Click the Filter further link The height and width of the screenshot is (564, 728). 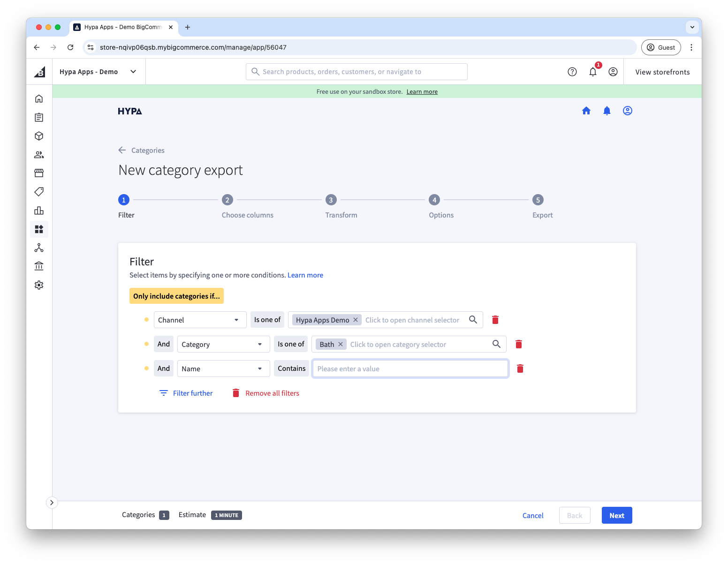coord(192,393)
